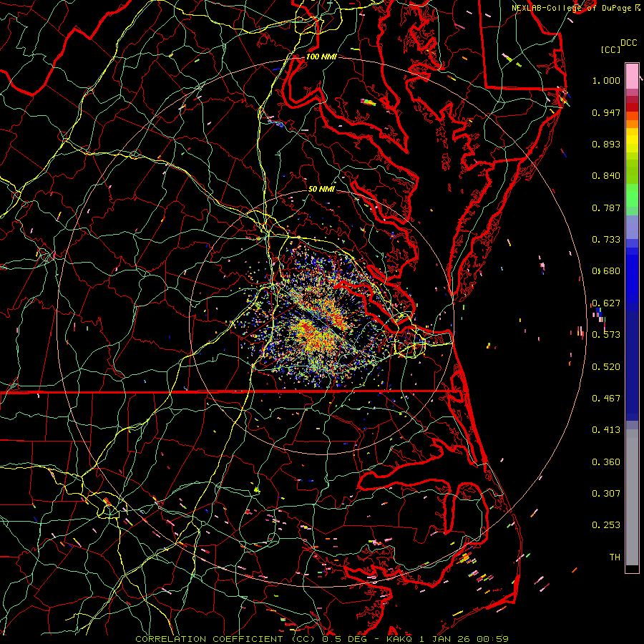Click the 0.787 scale value
This screenshot has height=644, width=644.
(x=606, y=208)
